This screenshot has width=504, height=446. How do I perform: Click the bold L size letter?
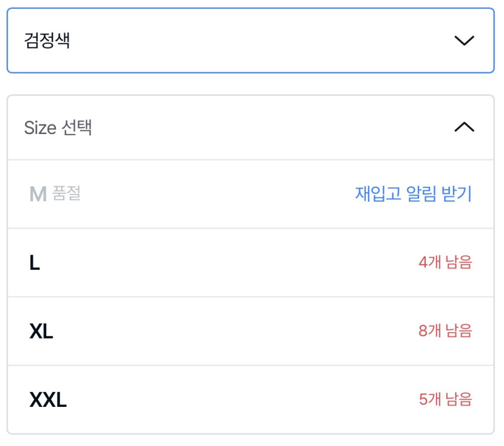click(34, 263)
